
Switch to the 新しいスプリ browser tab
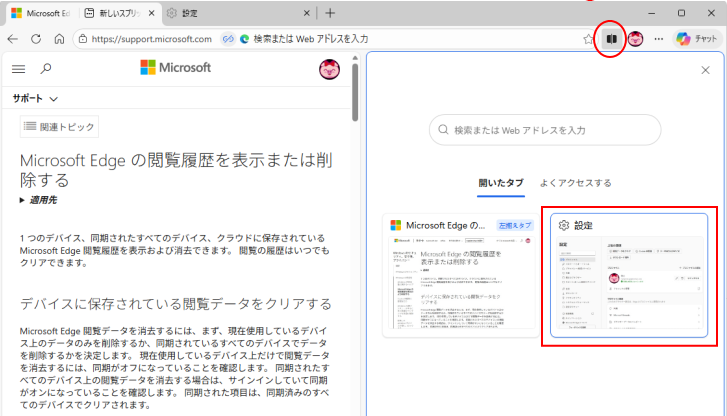tap(114, 13)
